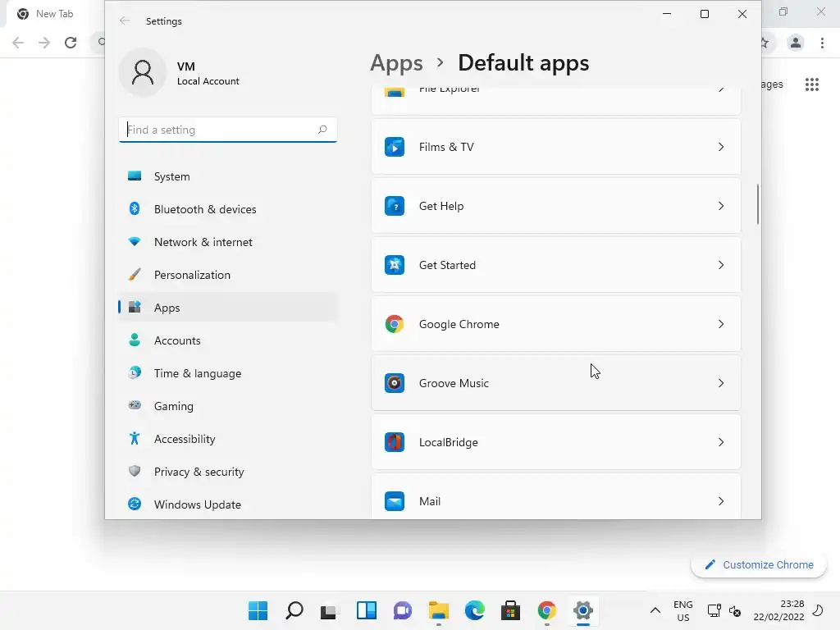Click in Find a setting box
Viewport: 840px width, 630px height.
click(x=228, y=130)
